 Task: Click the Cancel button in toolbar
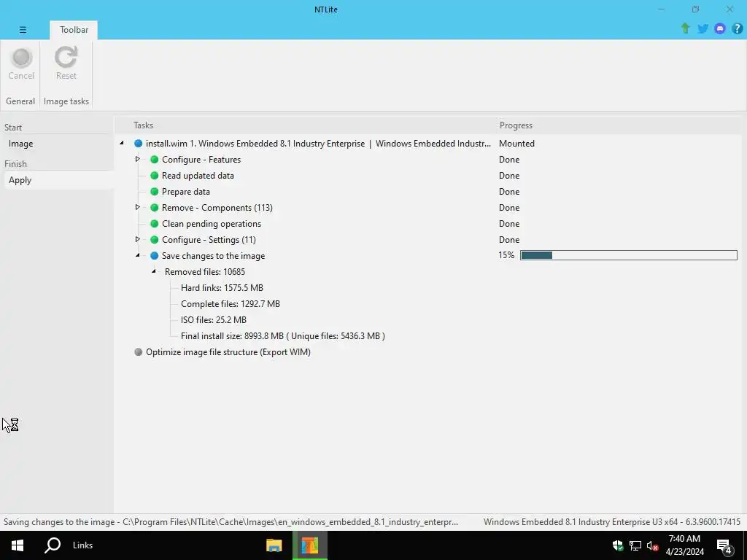tap(21, 64)
